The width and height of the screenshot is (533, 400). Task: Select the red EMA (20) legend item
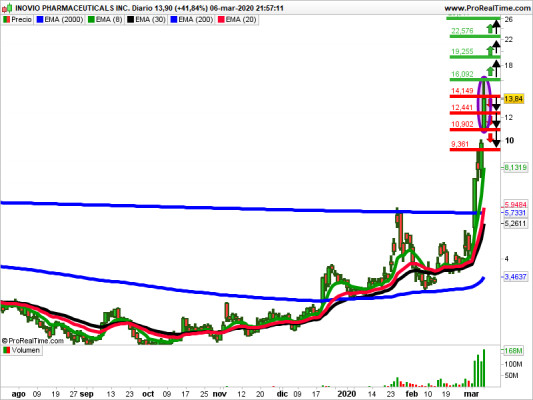(237, 20)
